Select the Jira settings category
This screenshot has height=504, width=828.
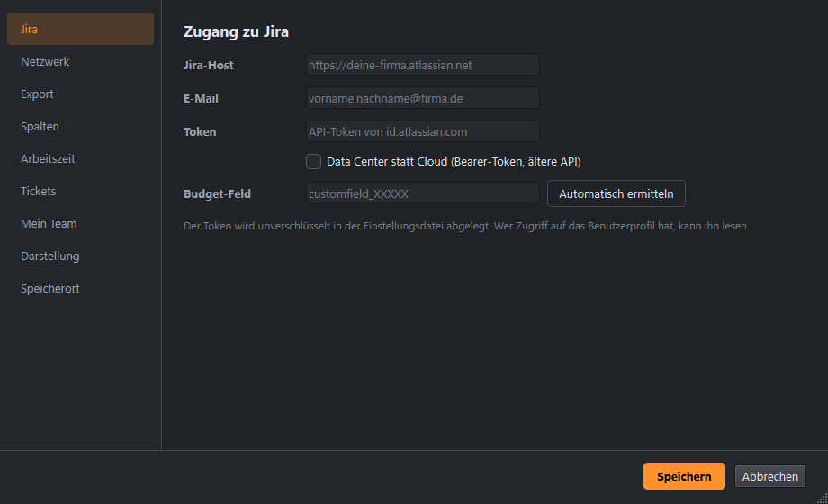[x=80, y=29]
